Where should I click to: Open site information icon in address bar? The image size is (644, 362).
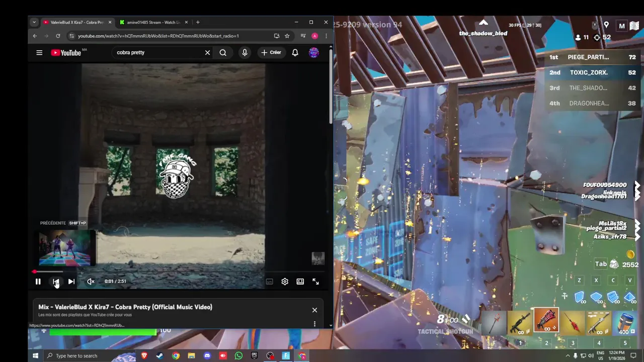(71, 36)
